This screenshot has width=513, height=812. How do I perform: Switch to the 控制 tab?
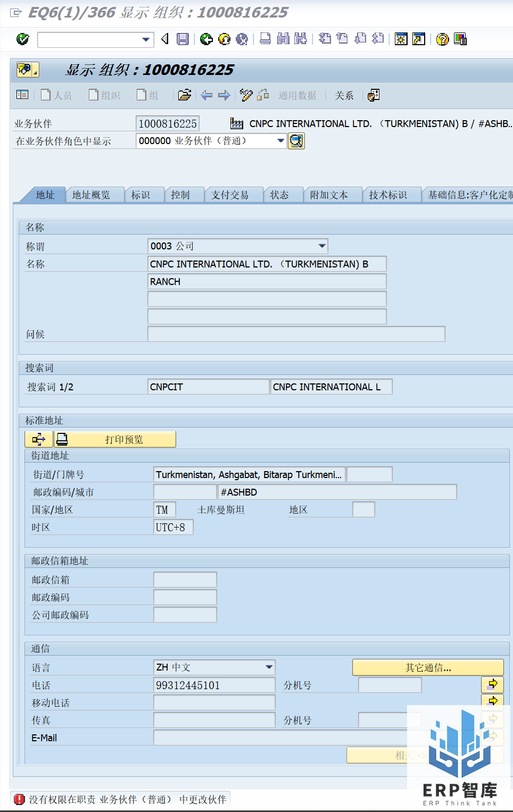coord(180,195)
